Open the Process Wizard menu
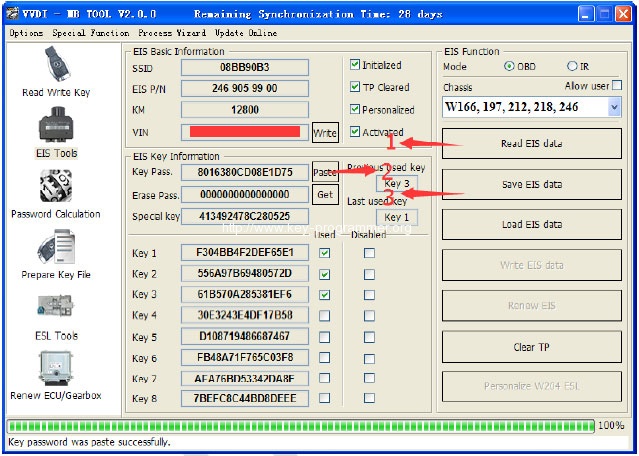This screenshot has width=639, height=456. pyautogui.click(x=172, y=33)
